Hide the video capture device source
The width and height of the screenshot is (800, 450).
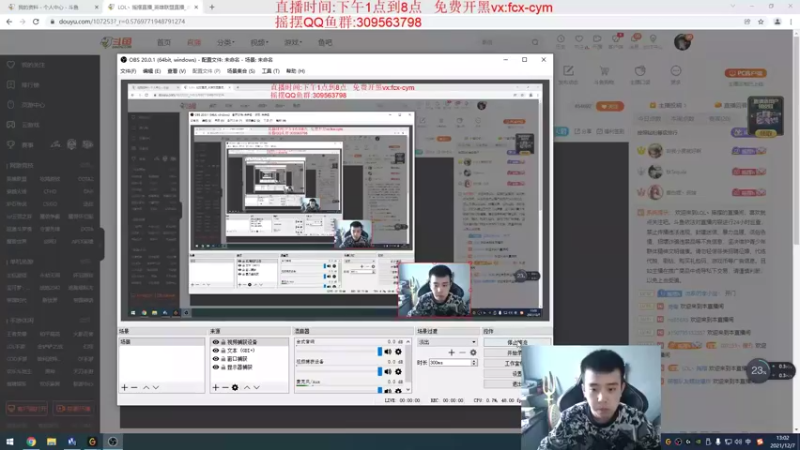coord(215,342)
